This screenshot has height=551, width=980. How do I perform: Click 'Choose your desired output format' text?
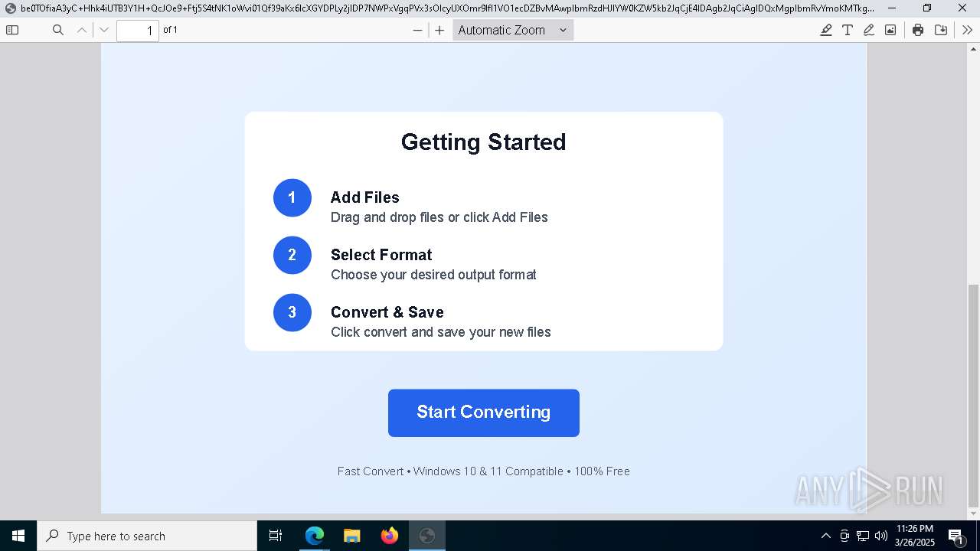coord(433,275)
